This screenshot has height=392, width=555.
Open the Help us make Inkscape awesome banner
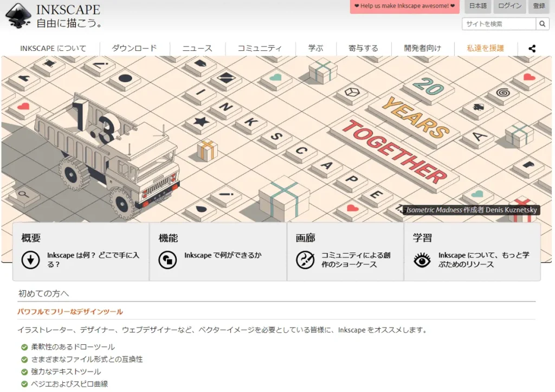point(404,6)
